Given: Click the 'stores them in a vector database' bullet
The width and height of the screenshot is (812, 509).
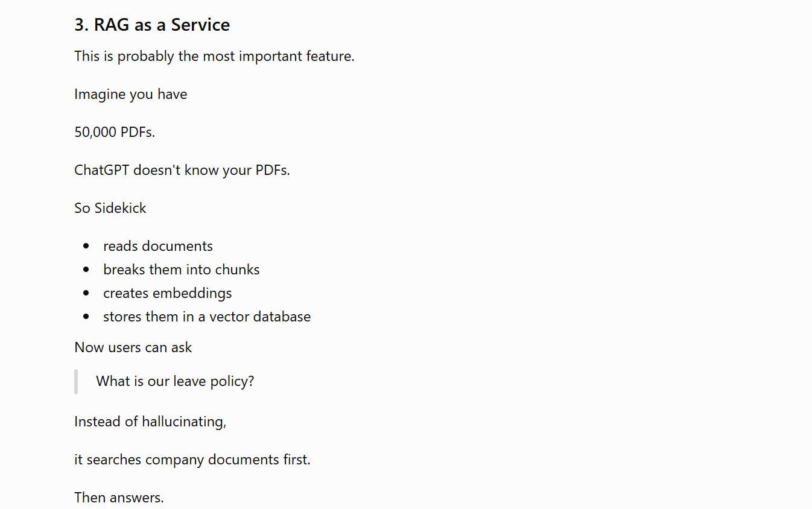Looking at the screenshot, I should point(207,317).
